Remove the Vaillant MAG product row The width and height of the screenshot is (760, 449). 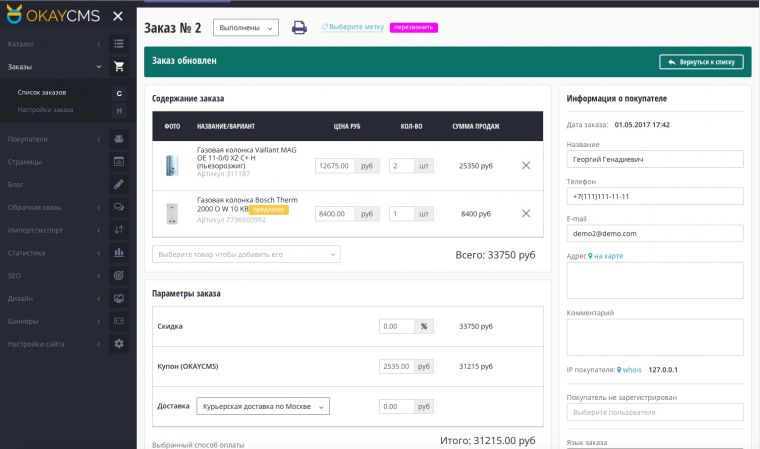pyautogui.click(x=526, y=165)
